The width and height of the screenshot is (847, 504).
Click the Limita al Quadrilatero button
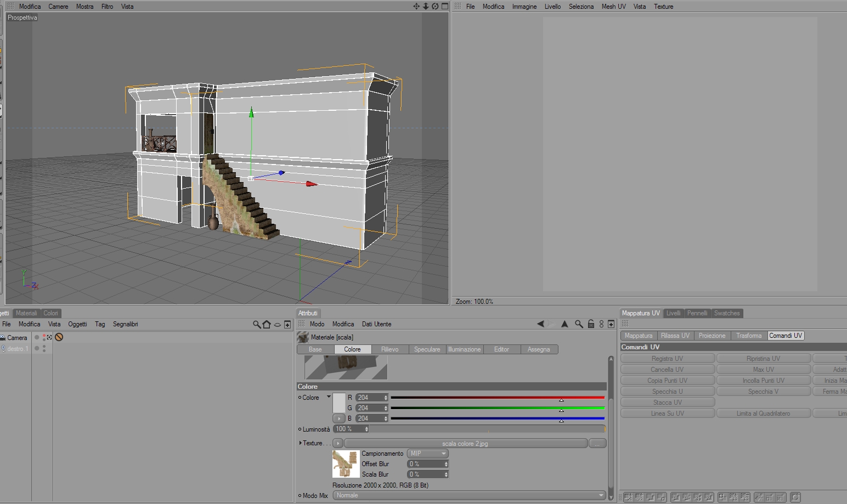pos(764,414)
